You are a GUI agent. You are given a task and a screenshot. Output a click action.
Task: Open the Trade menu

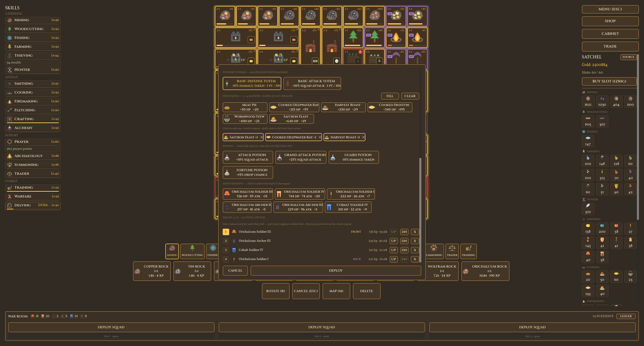(x=610, y=46)
